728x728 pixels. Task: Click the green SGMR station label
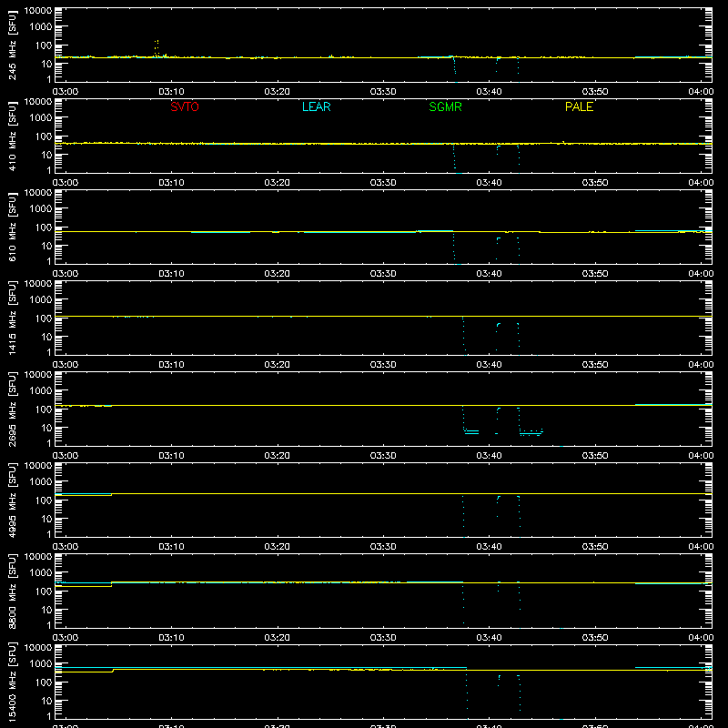coord(445,106)
